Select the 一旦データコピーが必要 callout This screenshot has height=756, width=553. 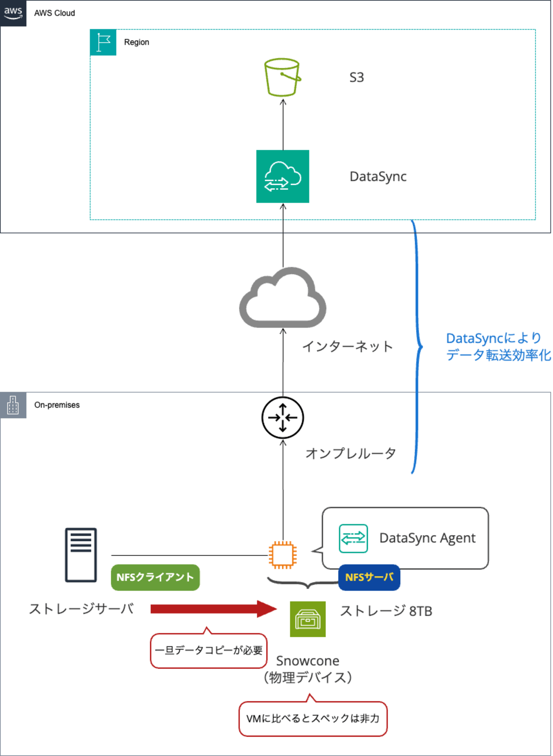coord(209,650)
